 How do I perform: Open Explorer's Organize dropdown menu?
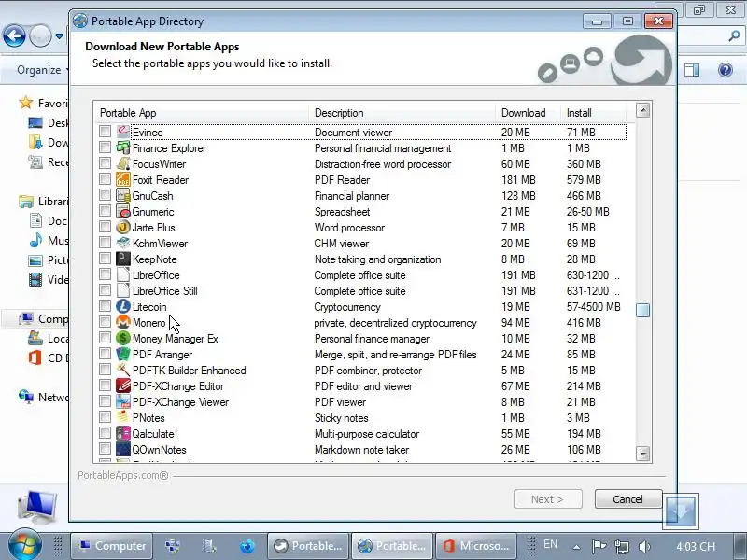(40, 70)
